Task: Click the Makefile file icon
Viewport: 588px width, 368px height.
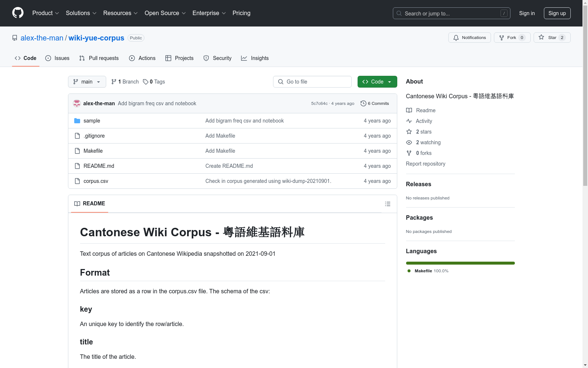Action: 77,151
